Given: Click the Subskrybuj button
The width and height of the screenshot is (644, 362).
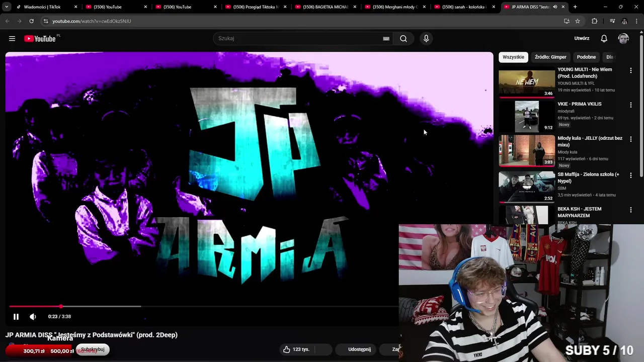Looking at the screenshot, I should click(93, 349).
